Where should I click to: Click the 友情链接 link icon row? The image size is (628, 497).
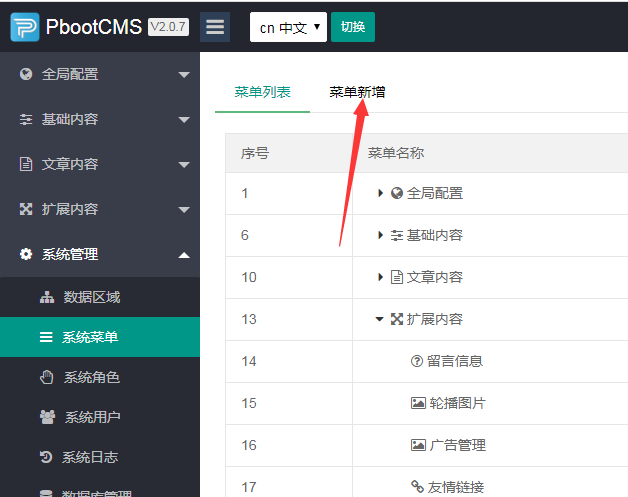(x=417, y=487)
